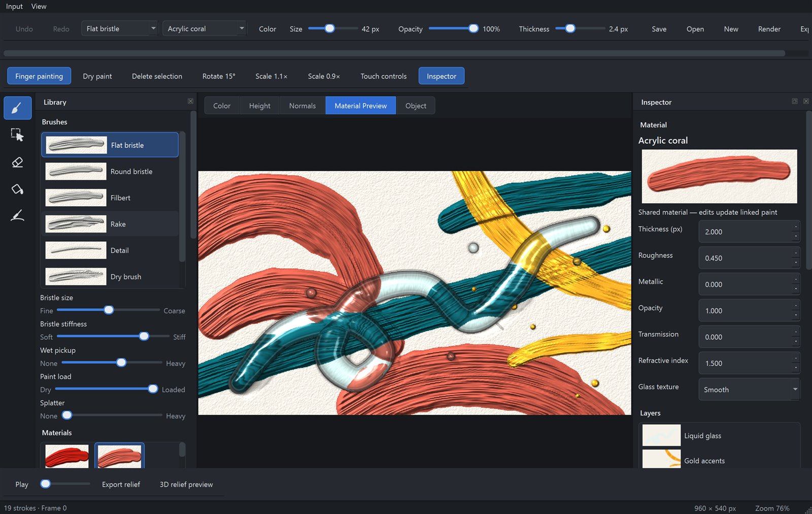Click the Render button

[769, 29]
